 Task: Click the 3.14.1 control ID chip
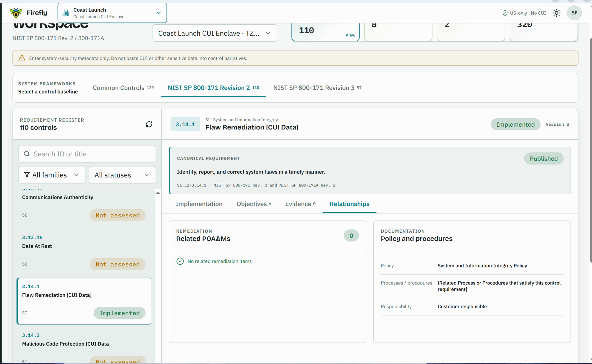pos(185,124)
